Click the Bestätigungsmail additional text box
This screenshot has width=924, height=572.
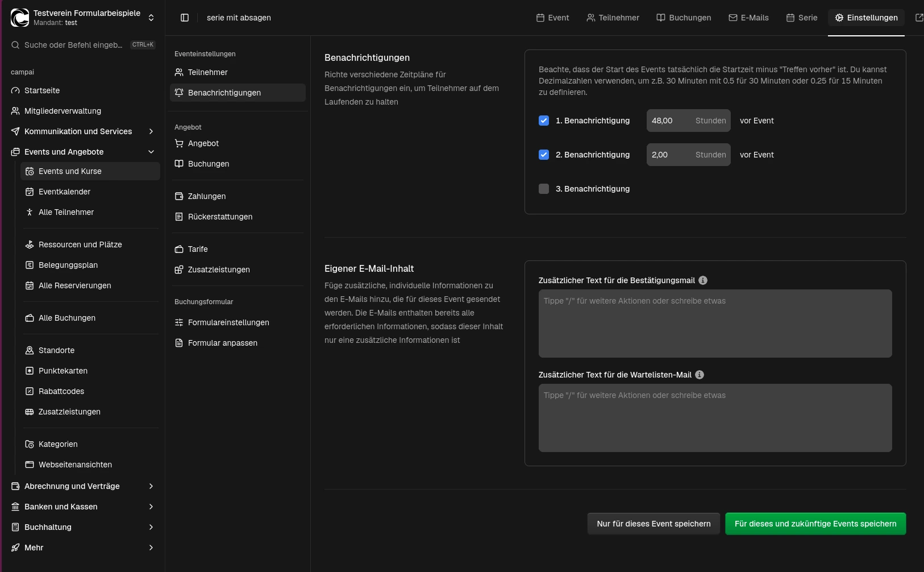click(x=715, y=324)
